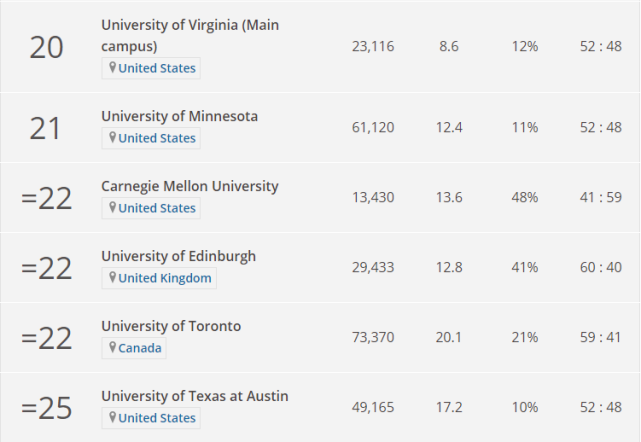Click location pin icon for University of Virginia

pos(113,68)
